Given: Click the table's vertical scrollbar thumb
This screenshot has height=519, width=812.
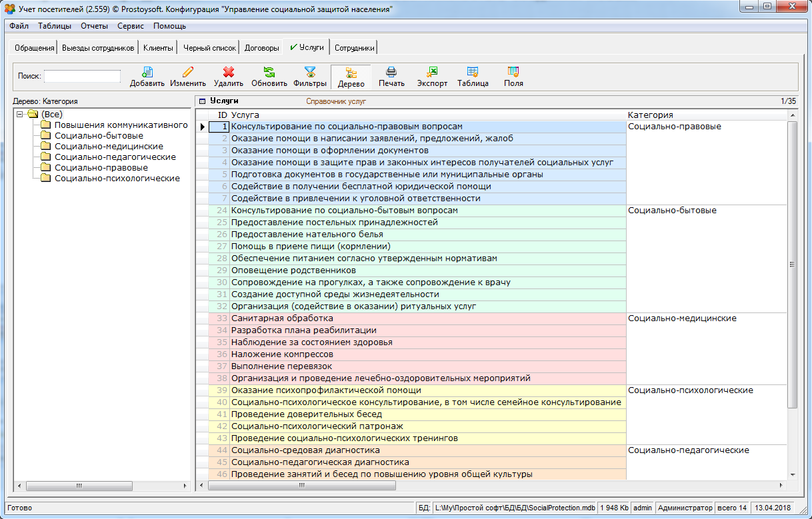Looking at the screenshot, I should click(792, 264).
